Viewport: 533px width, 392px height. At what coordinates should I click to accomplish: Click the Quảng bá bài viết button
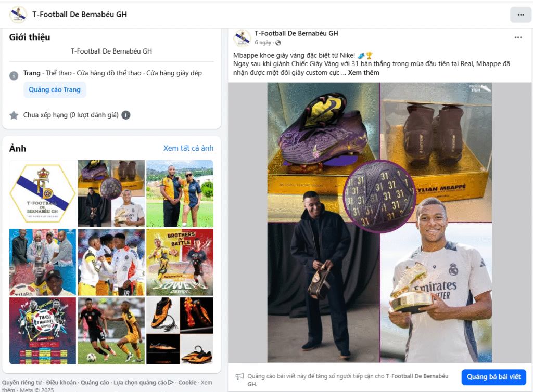point(493,377)
